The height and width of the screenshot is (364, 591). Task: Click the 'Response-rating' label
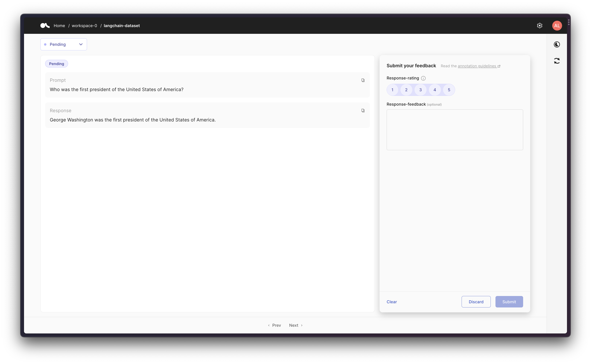403,78
